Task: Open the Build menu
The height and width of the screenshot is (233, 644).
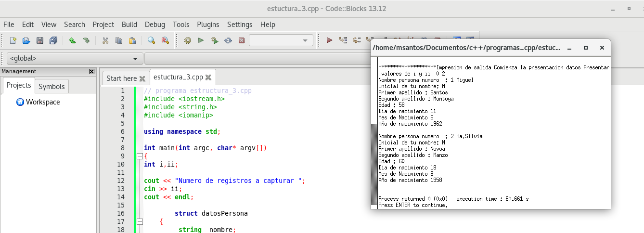Action: click(129, 25)
